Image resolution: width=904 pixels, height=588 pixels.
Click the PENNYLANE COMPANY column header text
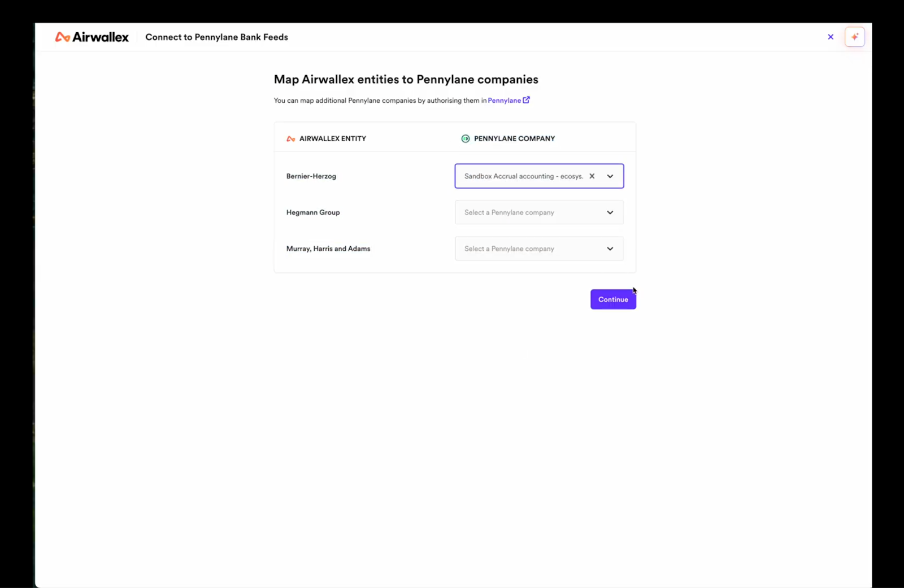(514, 139)
